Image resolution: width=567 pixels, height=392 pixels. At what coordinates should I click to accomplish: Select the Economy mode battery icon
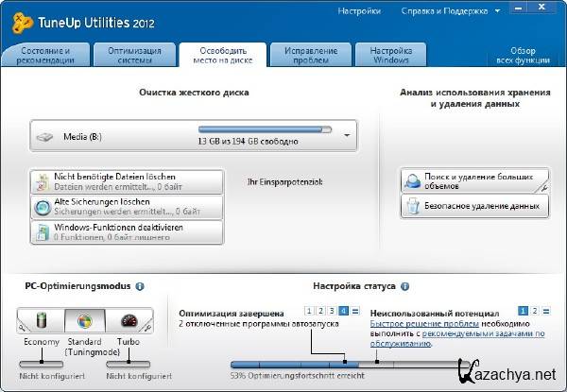[42, 321]
